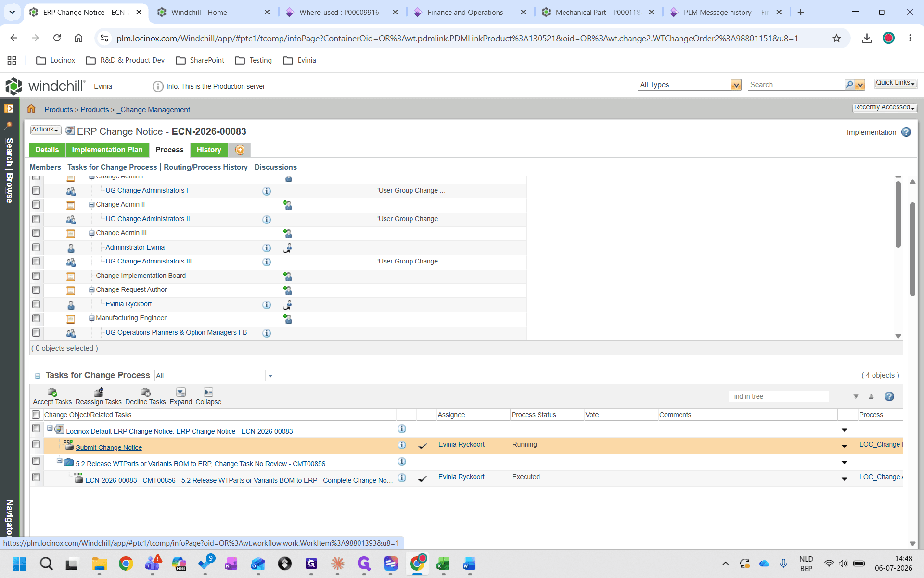
Task: Add participant icon for Change Admin II
Action: pyautogui.click(x=287, y=205)
